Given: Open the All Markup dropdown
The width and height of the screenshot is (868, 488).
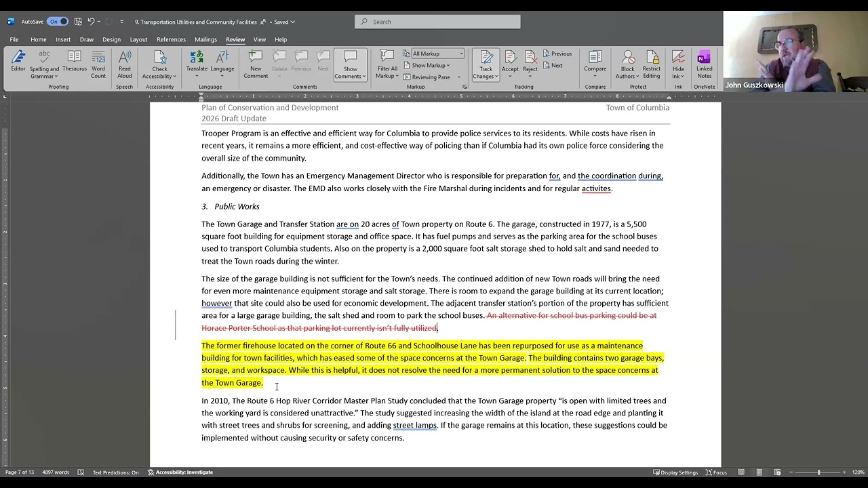Looking at the screenshot, I should (x=437, y=54).
